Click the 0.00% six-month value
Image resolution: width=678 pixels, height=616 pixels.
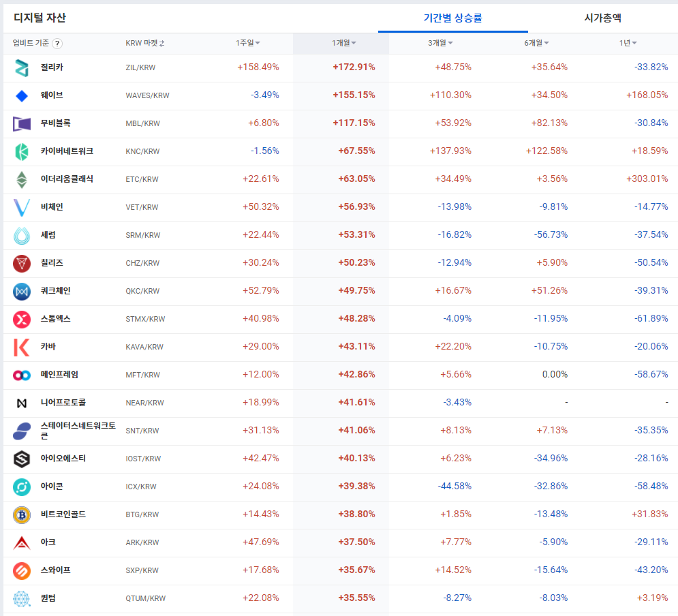click(555, 374)
